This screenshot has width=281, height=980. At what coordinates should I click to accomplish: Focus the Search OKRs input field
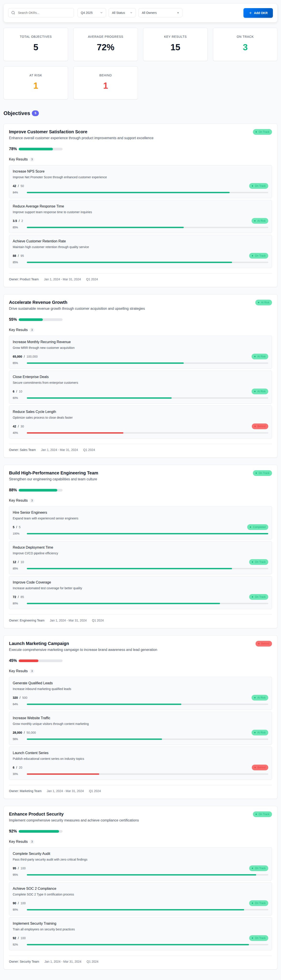click(41, 13)
